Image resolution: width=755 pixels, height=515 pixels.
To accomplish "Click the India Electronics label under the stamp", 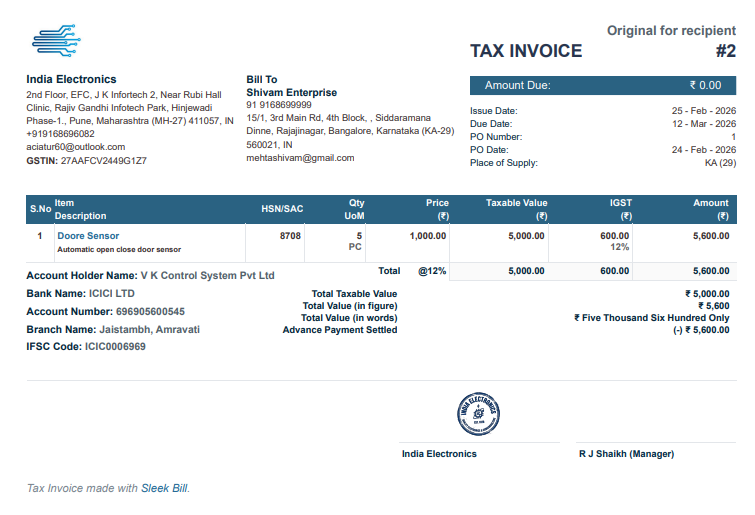I will 439,454.
